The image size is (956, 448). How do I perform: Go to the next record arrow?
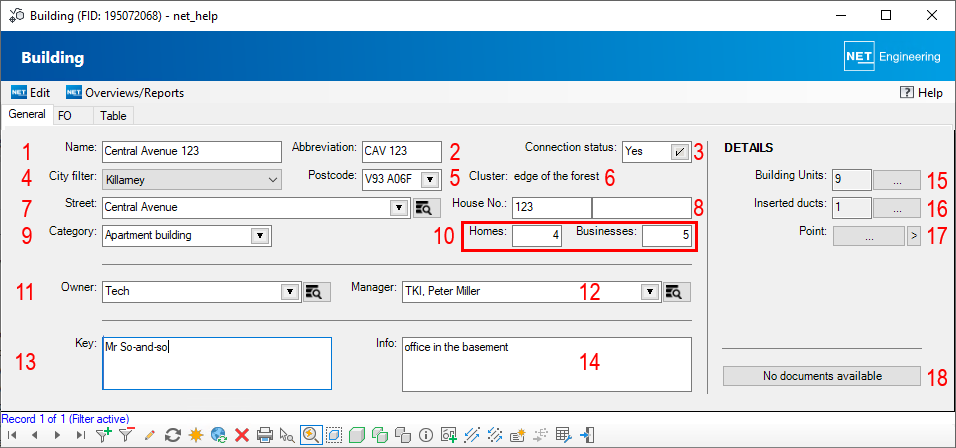coord(55,435)
